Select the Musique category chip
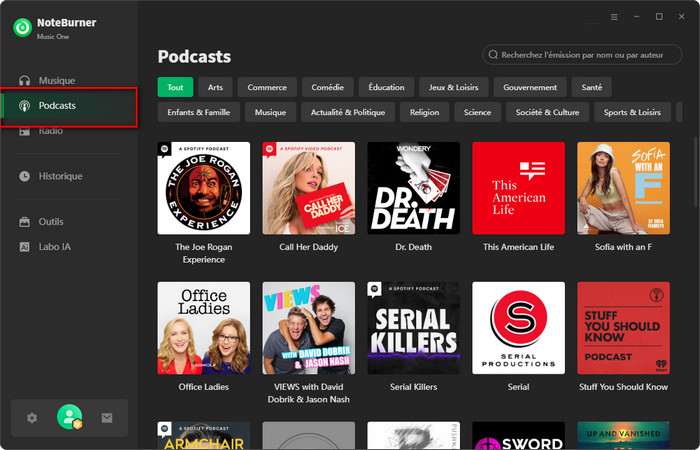The image size is (700, 450). [x=270, y=112]
